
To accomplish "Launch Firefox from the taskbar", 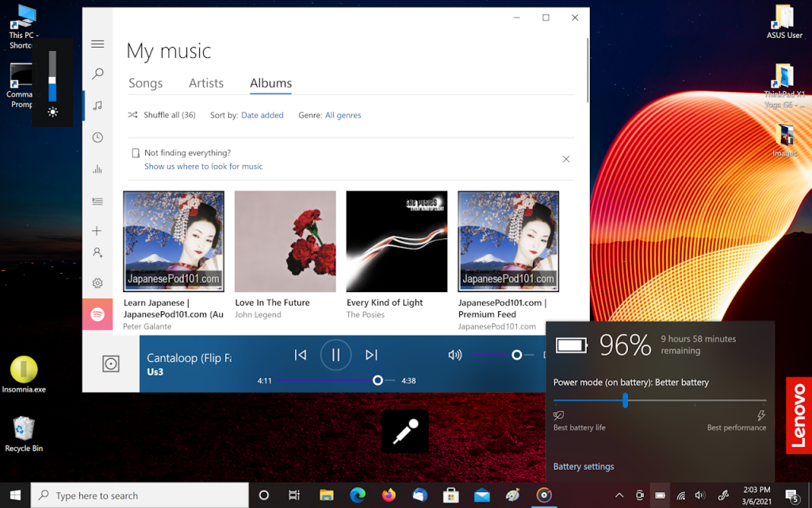I will pos(389,495).
